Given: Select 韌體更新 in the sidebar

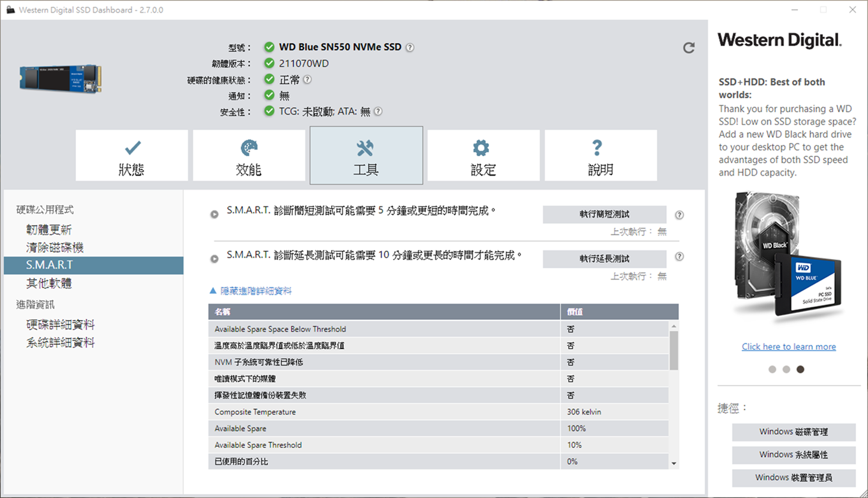Looking at the screenshot, I should [49, 229].
